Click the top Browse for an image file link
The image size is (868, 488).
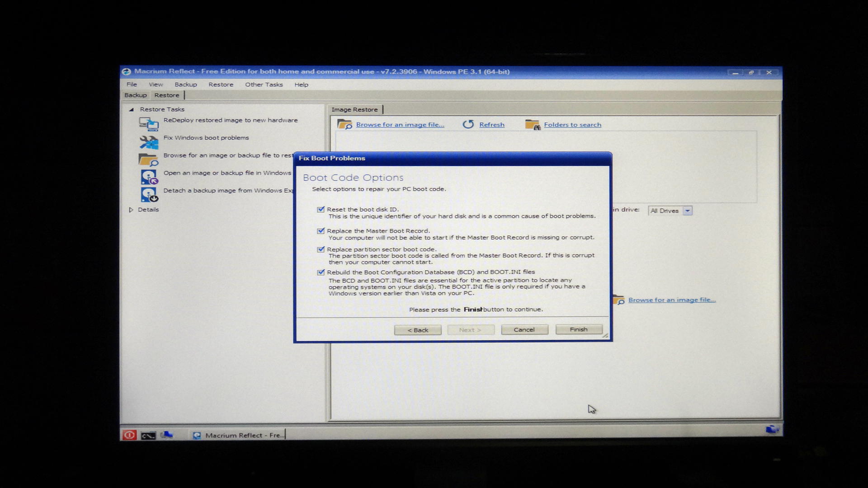tap(400, 125)
